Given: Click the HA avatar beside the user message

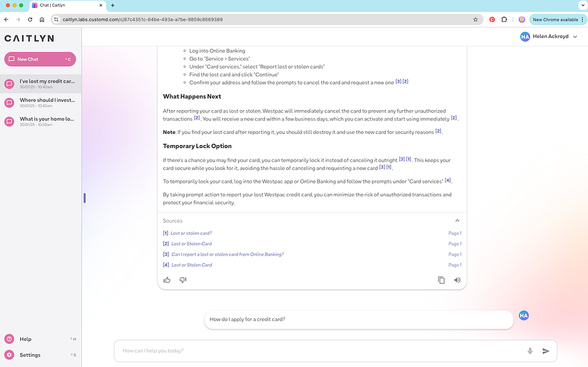Looking at the screenshot, I should point(524,315).
